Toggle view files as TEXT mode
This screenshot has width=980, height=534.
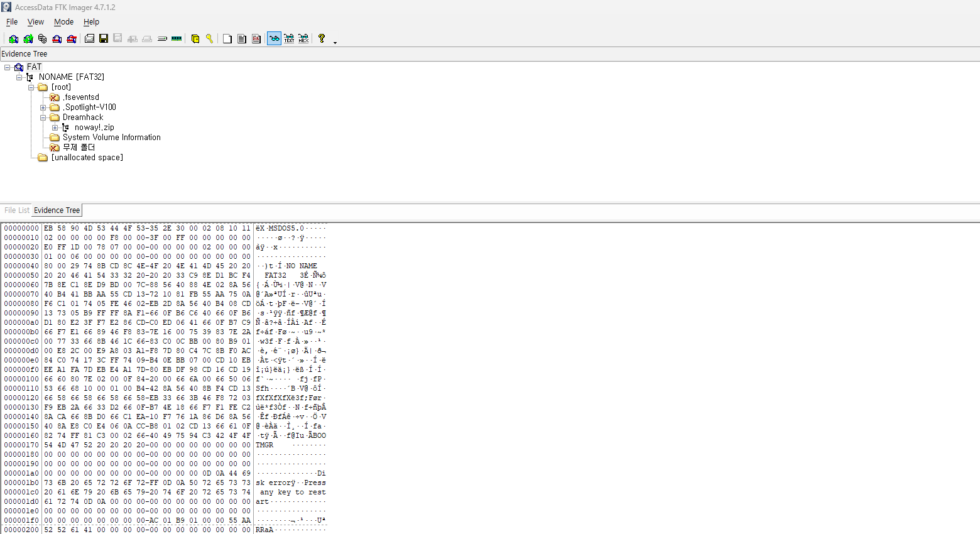(289, 39)
